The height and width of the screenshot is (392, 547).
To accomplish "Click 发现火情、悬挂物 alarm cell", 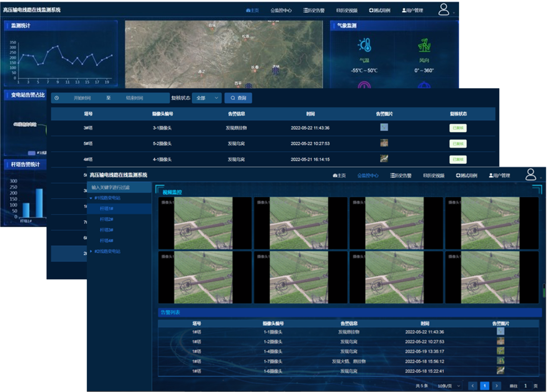I will pos(349,361).
